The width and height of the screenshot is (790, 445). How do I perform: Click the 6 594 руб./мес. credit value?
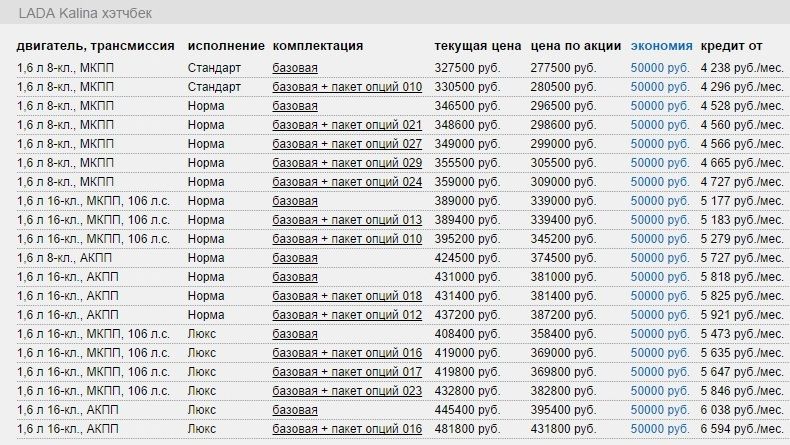coord(741,429)
